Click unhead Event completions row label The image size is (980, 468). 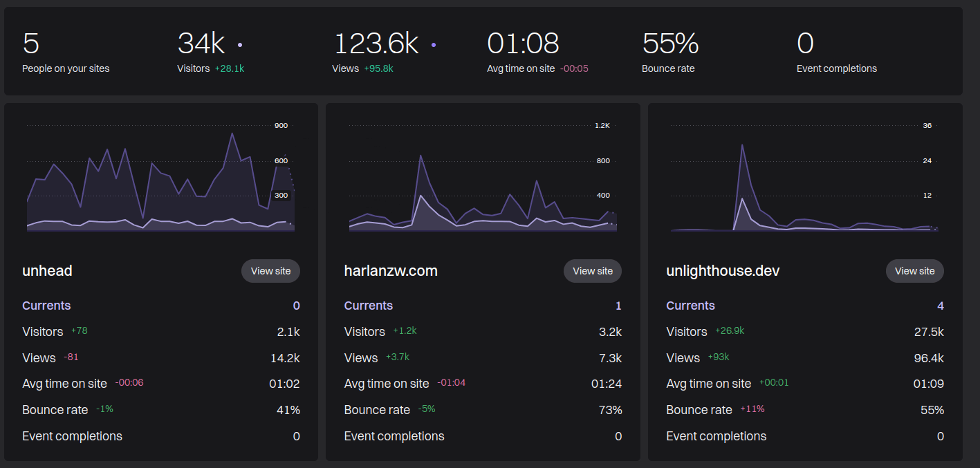(72, 436)
